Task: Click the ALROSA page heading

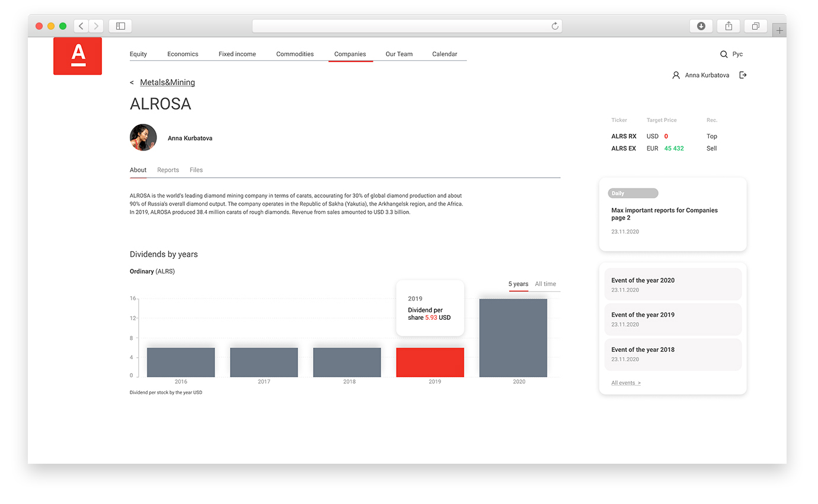Action: (161, 104)
